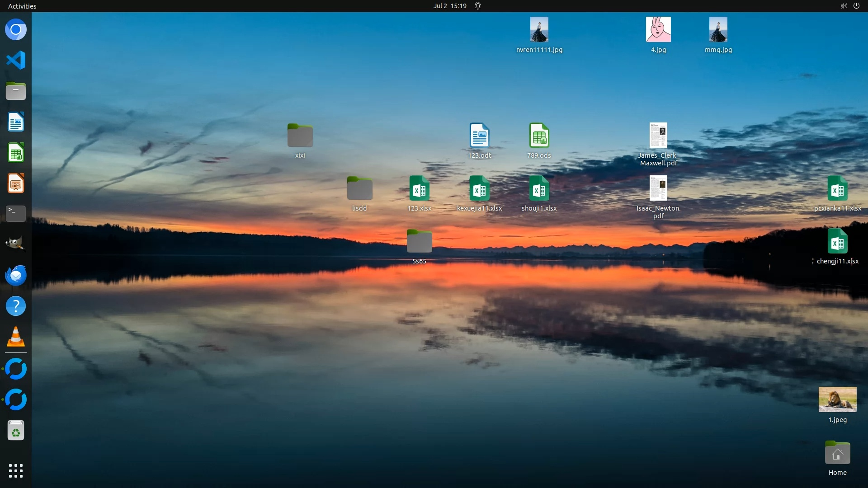Show all applications grid
Viewport: 868px width, 488px height.
point(16,471)
